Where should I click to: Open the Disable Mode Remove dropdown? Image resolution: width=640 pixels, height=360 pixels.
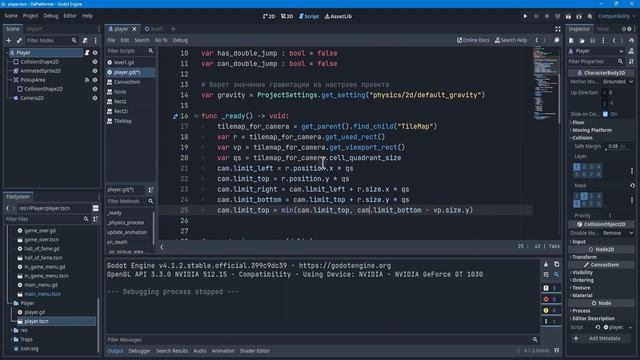pyautogui.click(x=618, y=233)
